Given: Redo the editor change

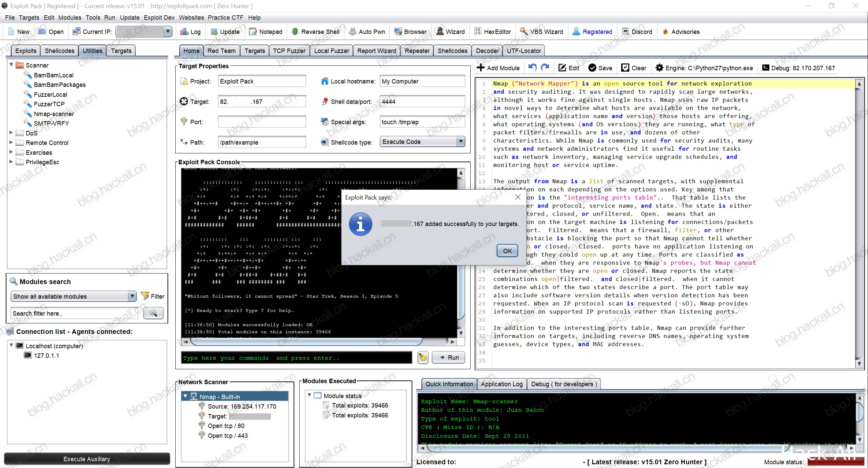Looking at the screenshot, I should click(545, 68).
